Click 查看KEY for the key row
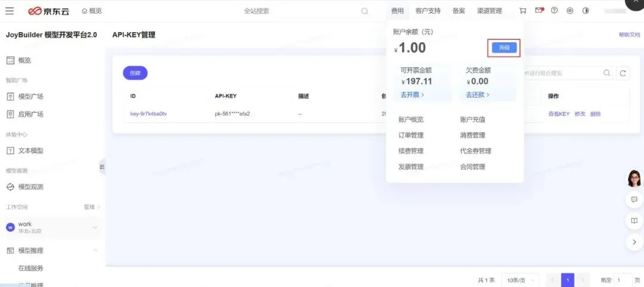644x287 pixels. (x=559, y=114)
